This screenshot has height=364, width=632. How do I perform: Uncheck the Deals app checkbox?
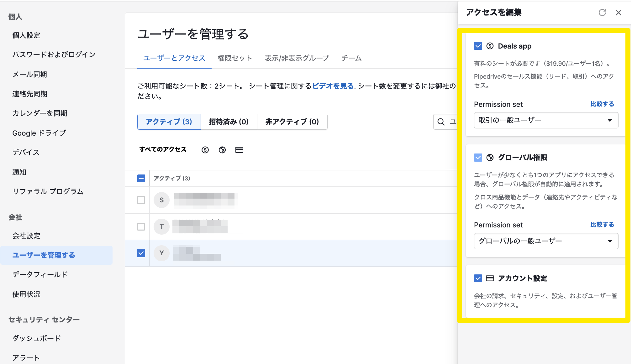click(478, 46)
